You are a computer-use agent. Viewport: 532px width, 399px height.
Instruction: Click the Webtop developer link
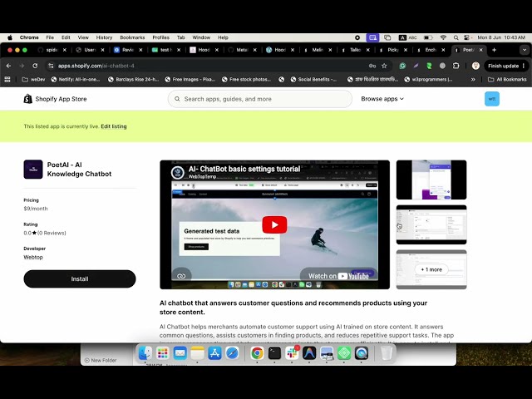33,257
